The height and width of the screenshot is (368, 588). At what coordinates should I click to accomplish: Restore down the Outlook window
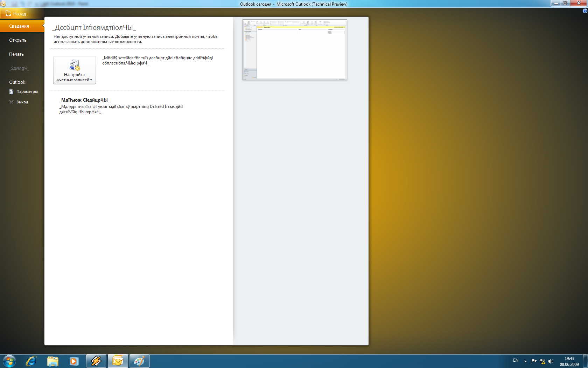565,3
